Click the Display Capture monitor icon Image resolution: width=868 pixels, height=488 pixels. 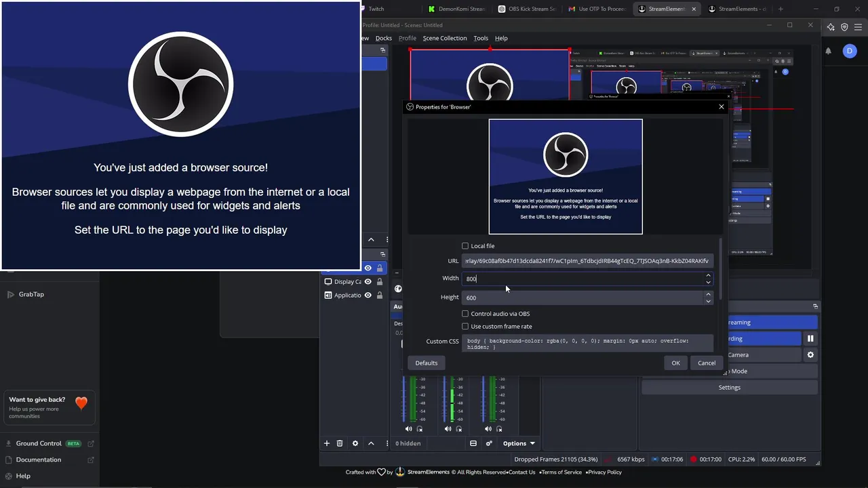328,281
